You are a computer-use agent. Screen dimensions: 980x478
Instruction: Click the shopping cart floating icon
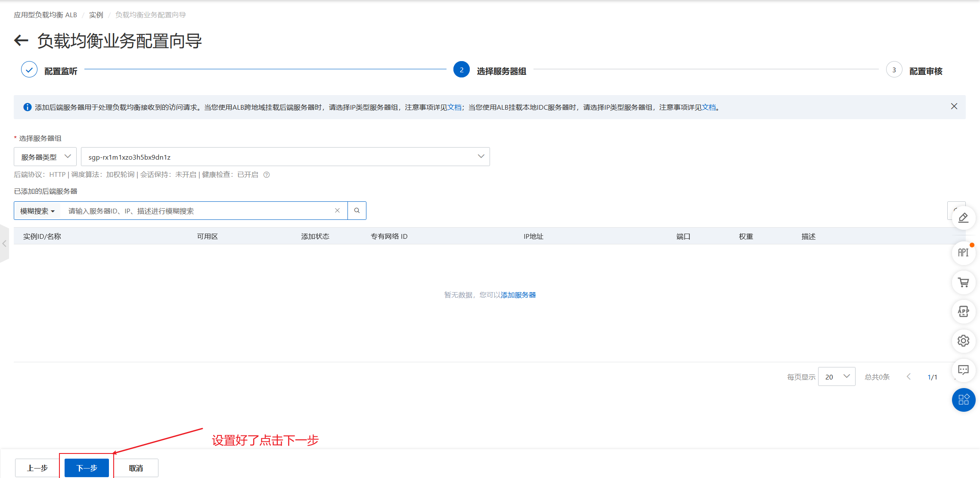pyautogui.click(x=963, y=282)
